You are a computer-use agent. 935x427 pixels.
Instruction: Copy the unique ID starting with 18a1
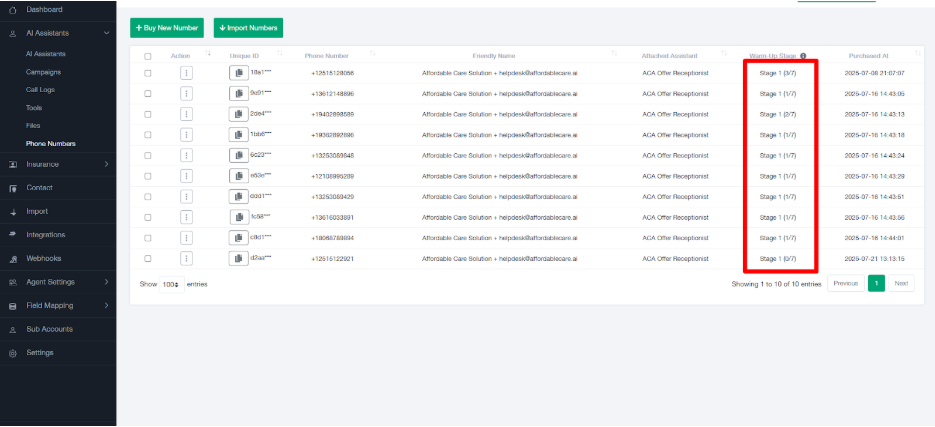(x=238, y=73)
